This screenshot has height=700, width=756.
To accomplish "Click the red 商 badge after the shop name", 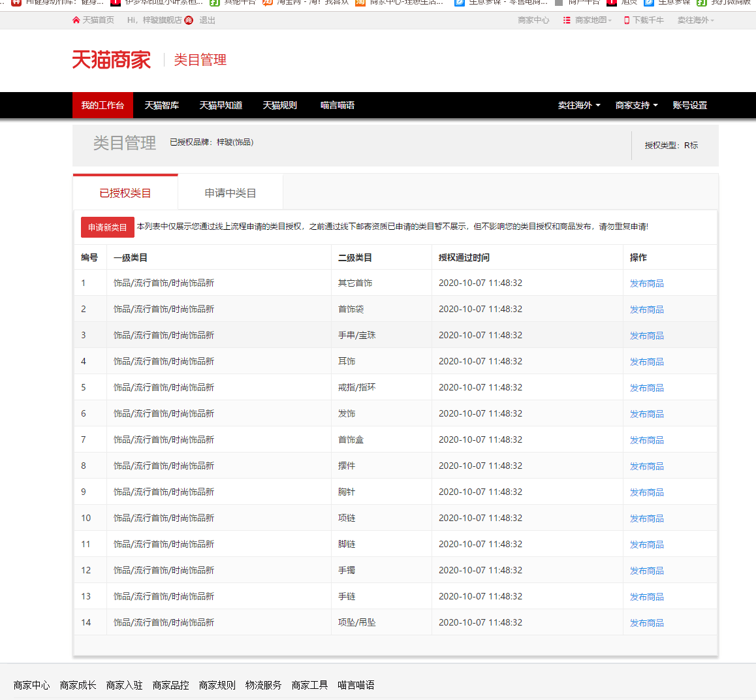I will (189, 20).
